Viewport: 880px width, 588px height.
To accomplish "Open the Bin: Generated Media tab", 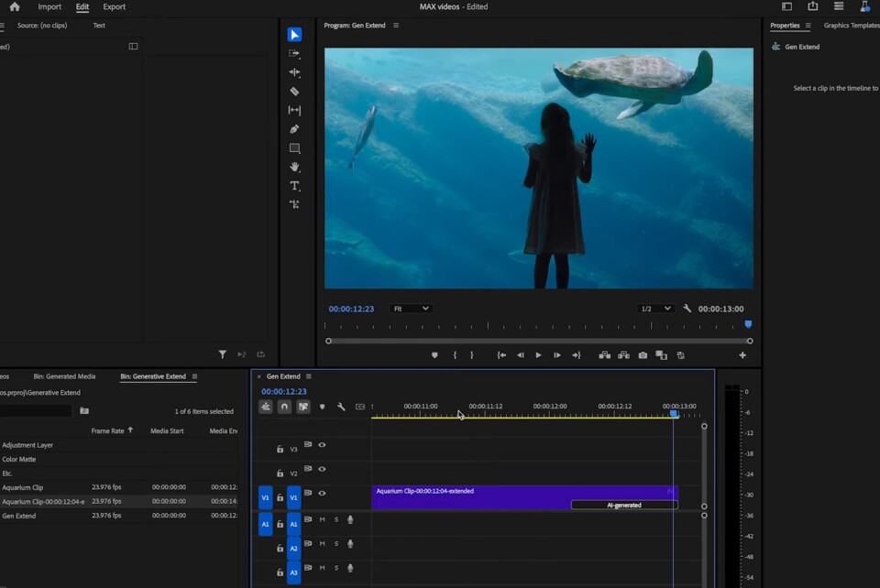I will click(64, 376).
